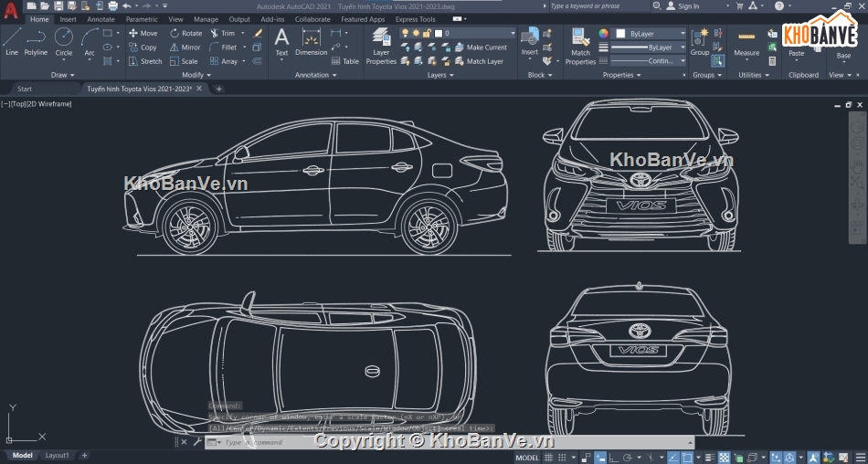This screenshot has height=464, width=868.
Task: Click the Trim tool
Action: pos(223,33)
